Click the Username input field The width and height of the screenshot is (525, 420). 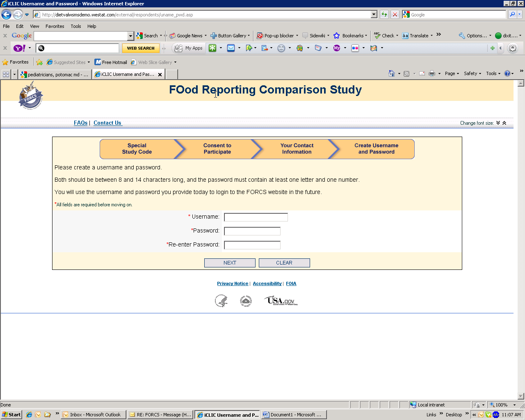point(256,217)
